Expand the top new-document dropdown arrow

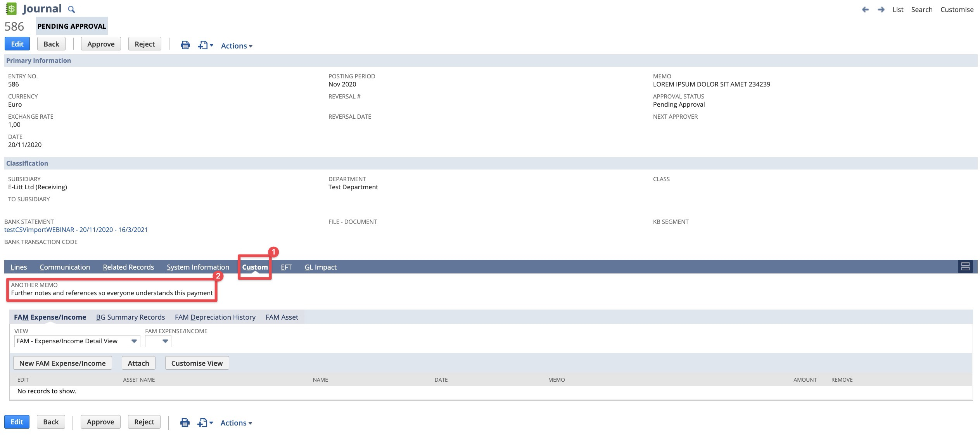[x=211, y=45]
